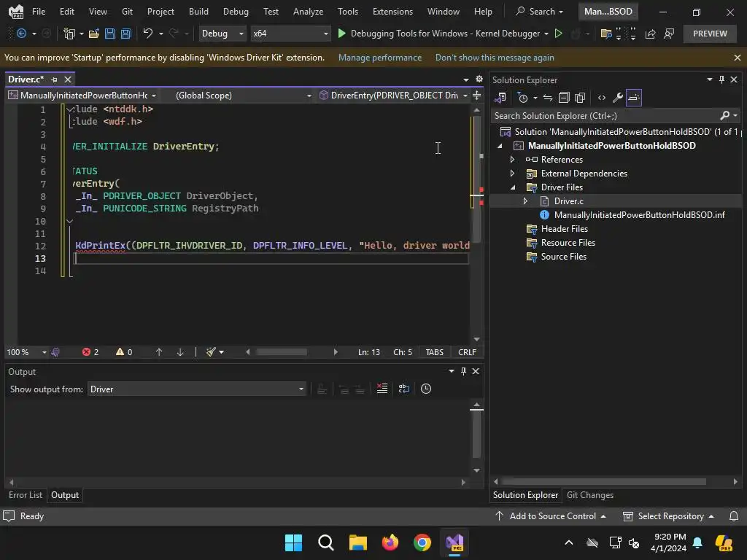Image resolution: width=747 pixels, height=560 pixels.
Task: Go to next issue with down arrow
Action: point(180,352)
